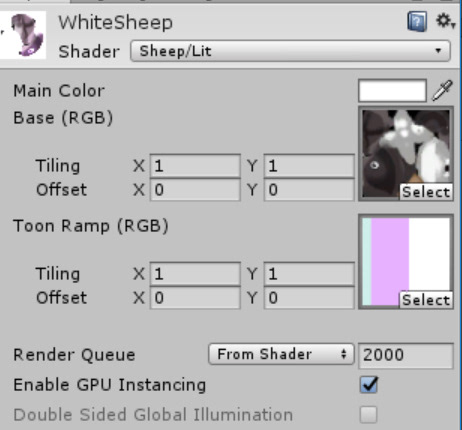Pick Main Color with the eyedropper
This screenshot has height=430, width=462.
point(442,90)
